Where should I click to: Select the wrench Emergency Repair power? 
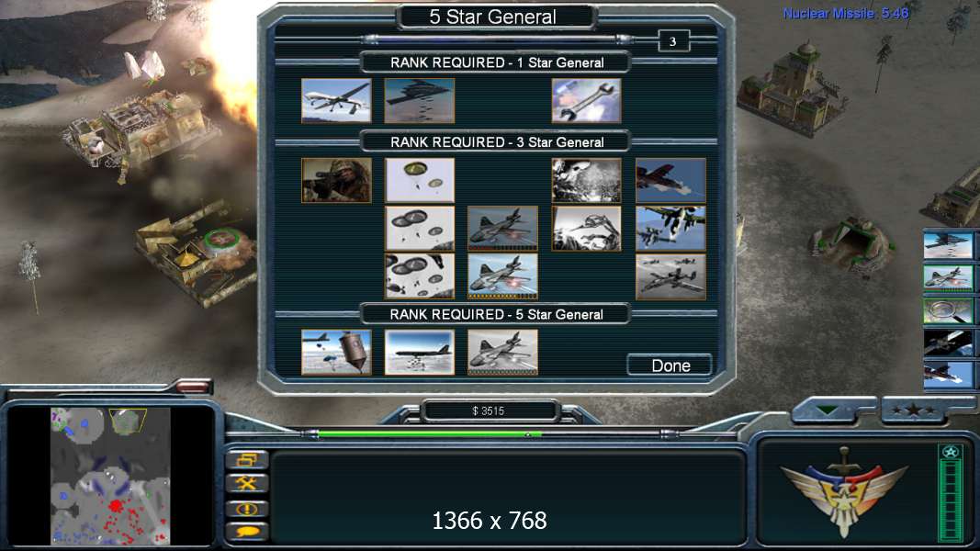[x=586, y=100]
